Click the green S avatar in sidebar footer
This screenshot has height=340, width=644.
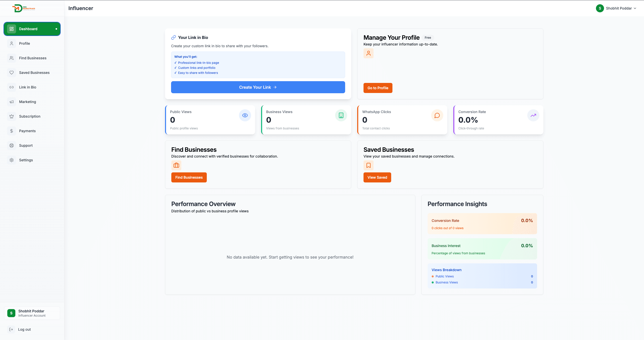click(11, 313)
